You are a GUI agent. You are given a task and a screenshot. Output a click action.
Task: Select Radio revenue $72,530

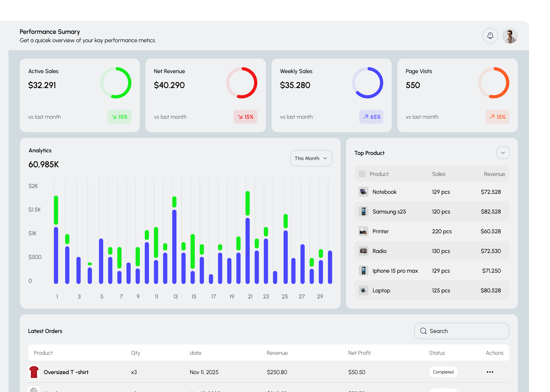491,251
